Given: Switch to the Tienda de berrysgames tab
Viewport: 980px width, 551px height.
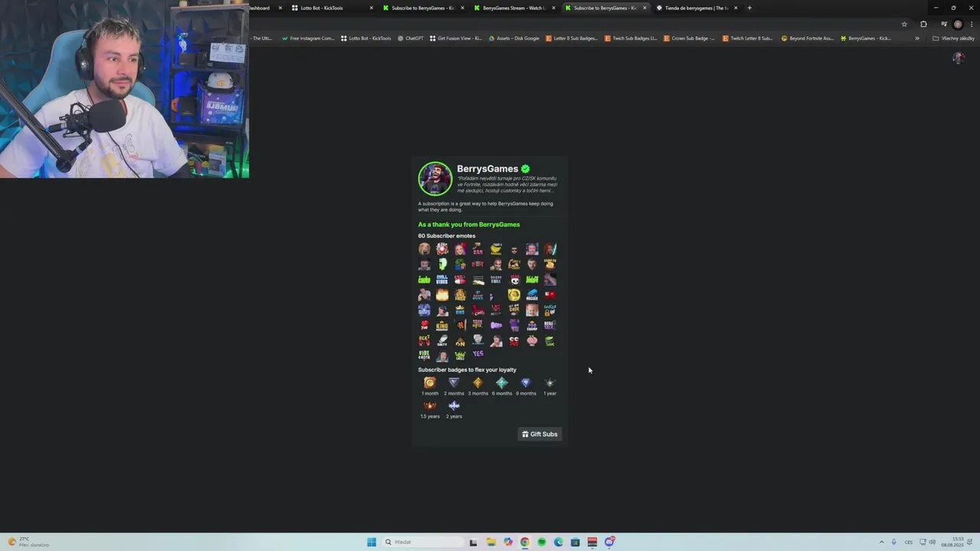Looking at the screenshot, I should click(695, 8).
